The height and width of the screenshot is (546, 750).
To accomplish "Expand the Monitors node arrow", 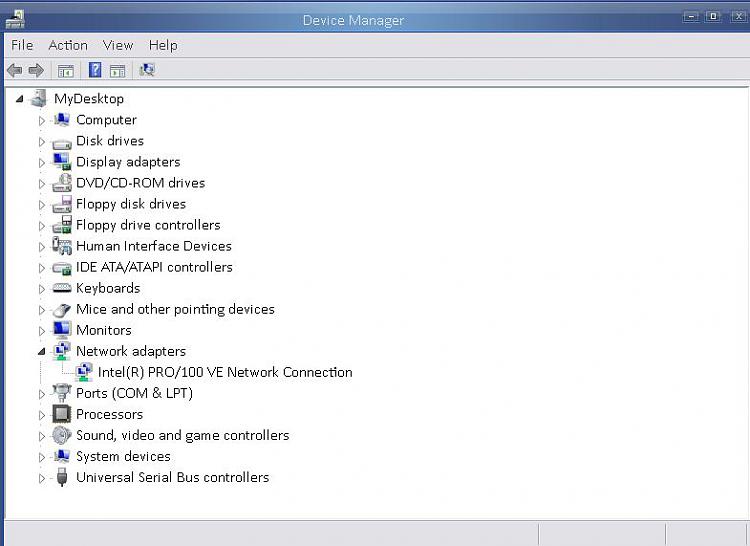I will (x=42, y=331).
